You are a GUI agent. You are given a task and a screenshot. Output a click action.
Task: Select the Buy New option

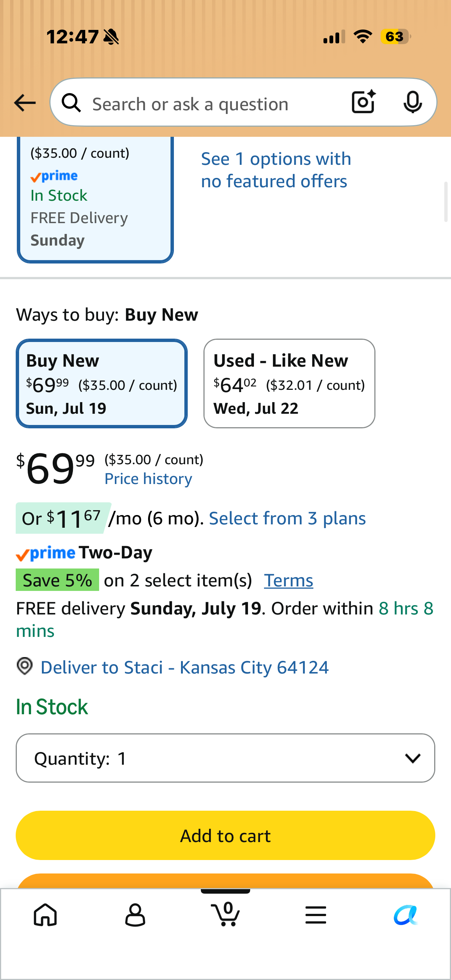point(102,383)
